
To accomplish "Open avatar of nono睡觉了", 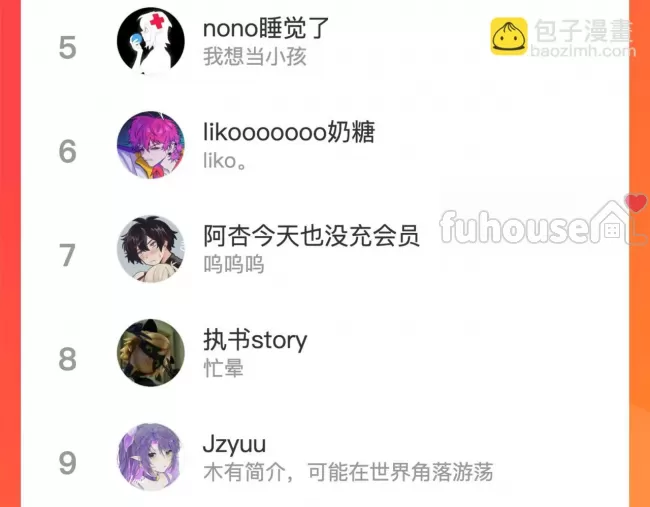I will click(x=150, y=41).
